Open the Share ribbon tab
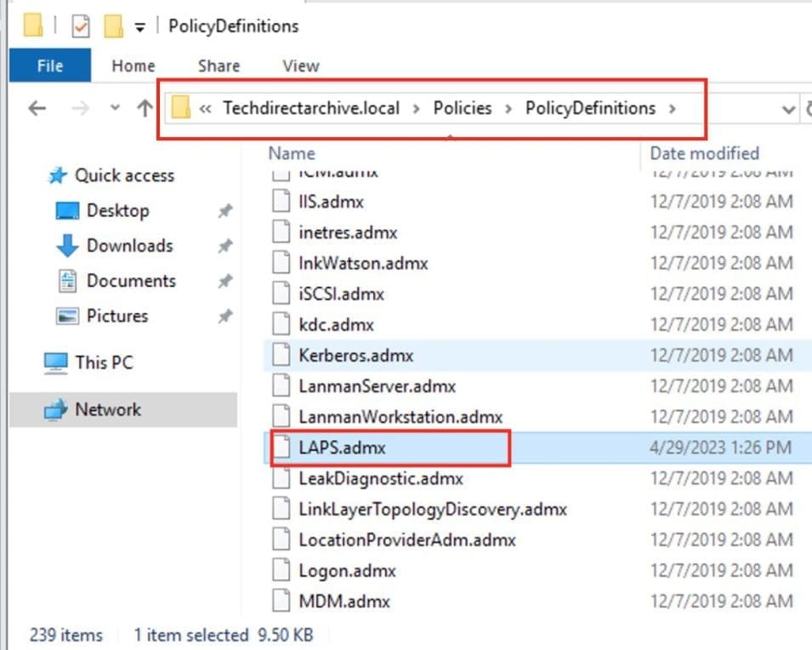Screen dimensions: 812x650 pos(219,66)
